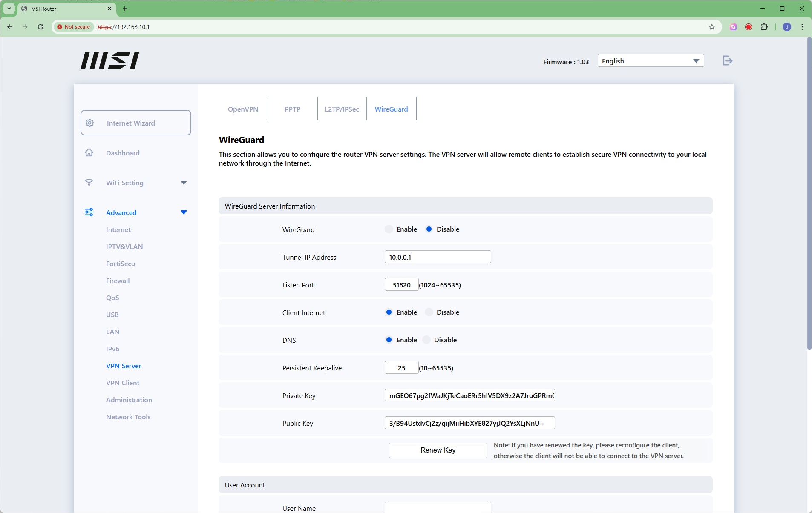Click the Dashboard home icon
812x513 pixels.
pos(89,153)
